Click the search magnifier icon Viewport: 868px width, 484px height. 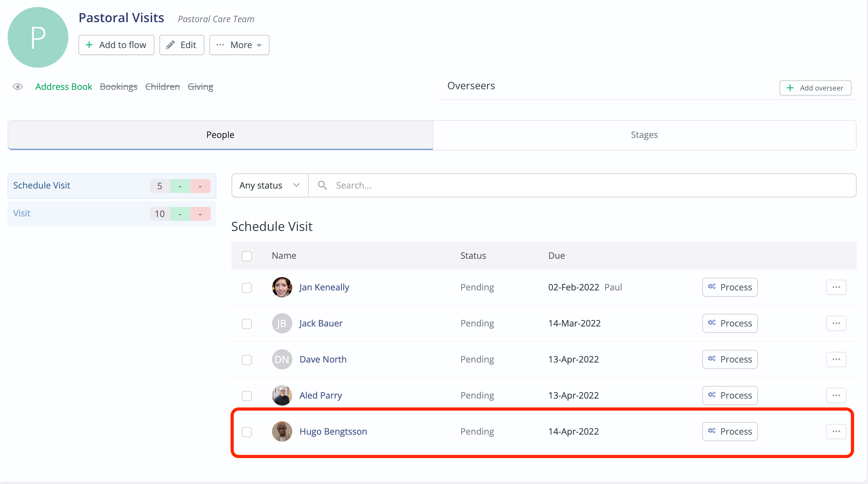point(322,185)
